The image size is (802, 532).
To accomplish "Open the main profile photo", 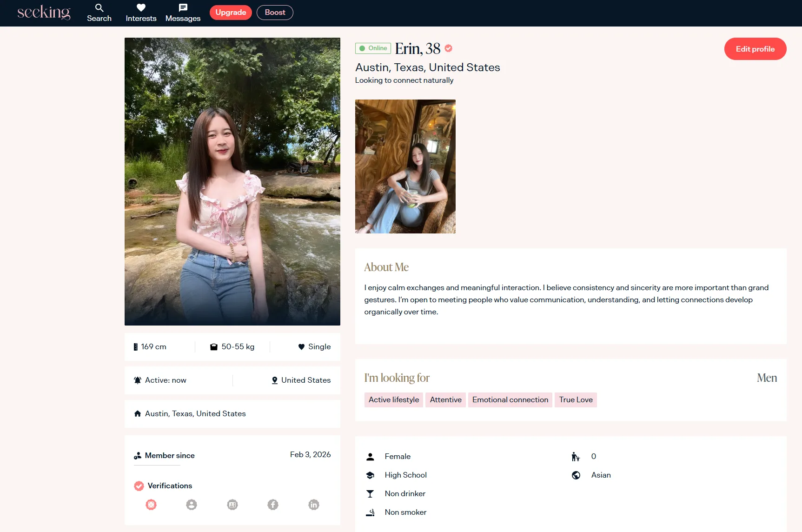I will coord(232,181).
